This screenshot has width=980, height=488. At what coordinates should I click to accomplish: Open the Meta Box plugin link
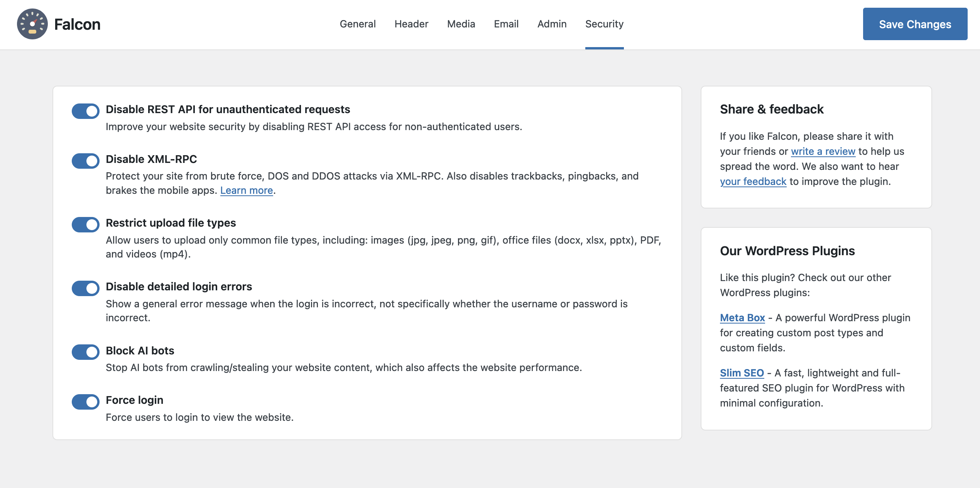click(742, 318)
